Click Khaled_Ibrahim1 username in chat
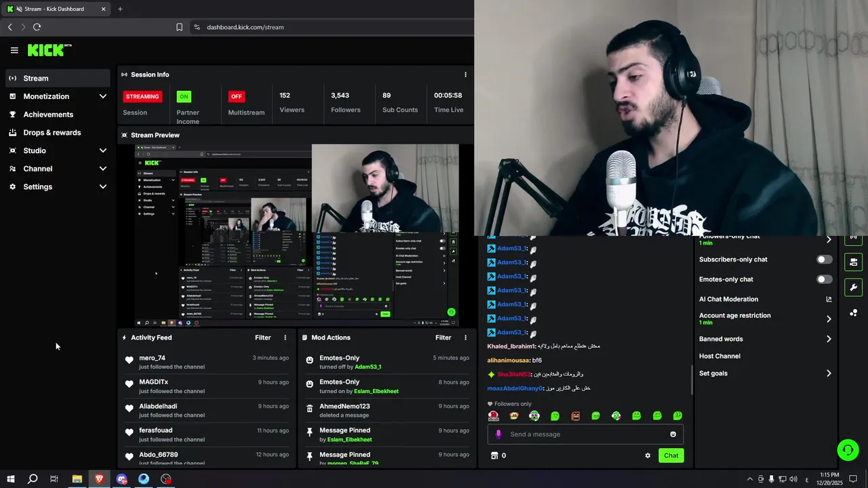 click(x=511, y=346)
